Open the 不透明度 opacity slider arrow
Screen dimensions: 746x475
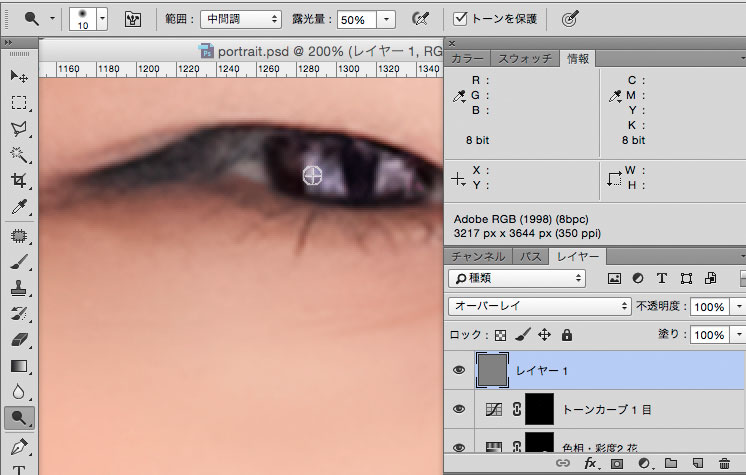coord(739,306)
